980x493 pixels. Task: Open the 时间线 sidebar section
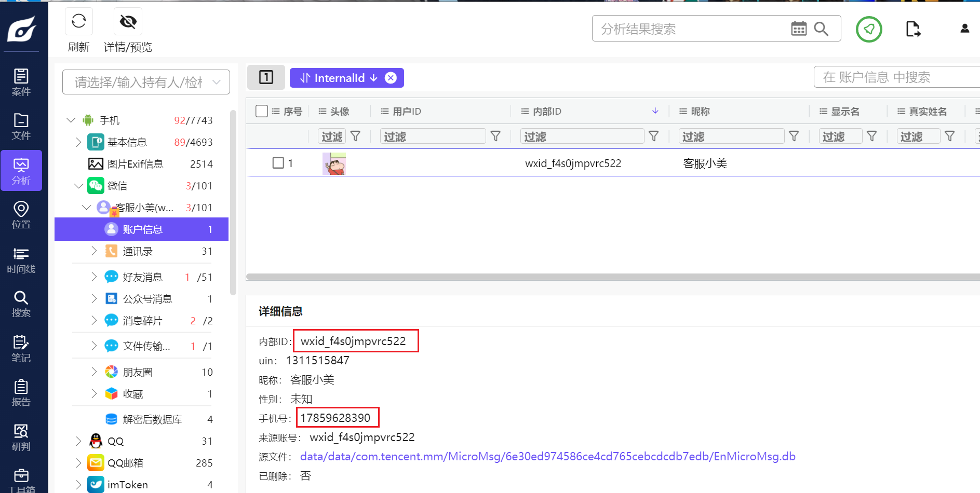pos(21,260)
